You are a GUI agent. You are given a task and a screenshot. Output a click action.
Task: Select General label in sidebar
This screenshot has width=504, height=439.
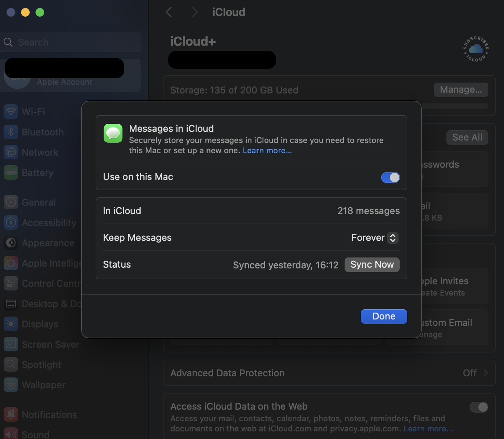coord(39,202)
